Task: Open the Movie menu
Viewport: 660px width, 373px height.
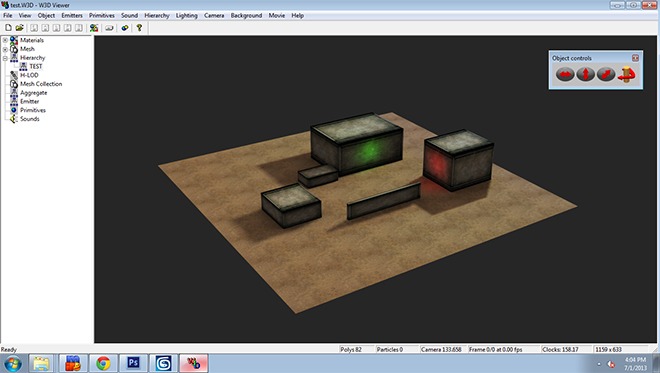Action: pos(277,15)
